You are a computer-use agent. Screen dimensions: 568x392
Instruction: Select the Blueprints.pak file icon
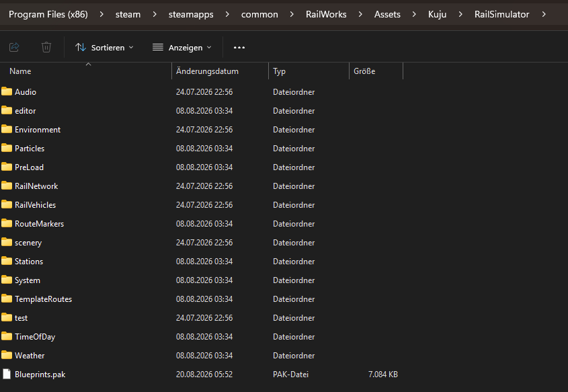7,374
